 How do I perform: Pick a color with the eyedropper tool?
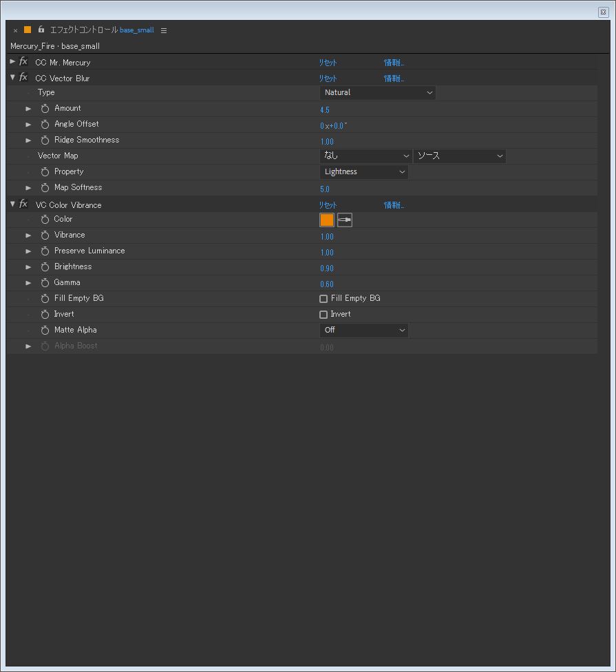(x=345, y=220)
